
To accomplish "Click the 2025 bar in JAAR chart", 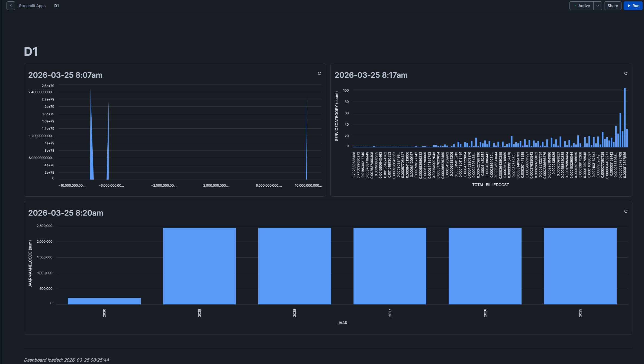I will pos(580,266).
